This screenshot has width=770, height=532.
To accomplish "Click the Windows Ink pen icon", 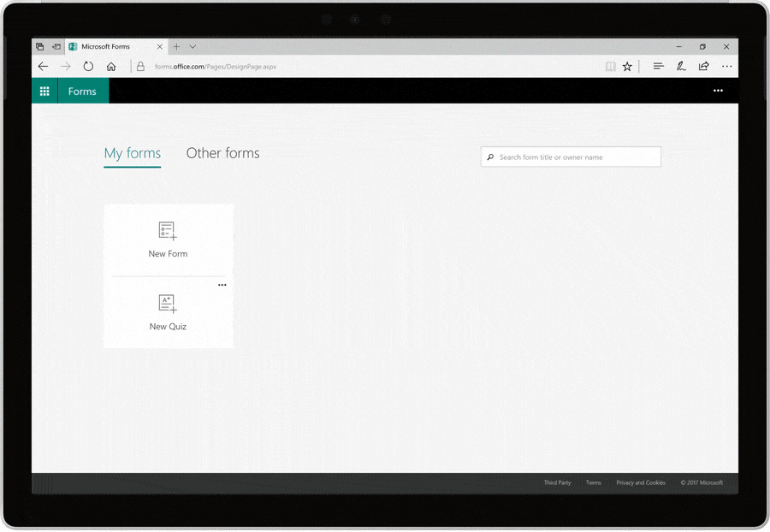I will (x=680, y=66).
